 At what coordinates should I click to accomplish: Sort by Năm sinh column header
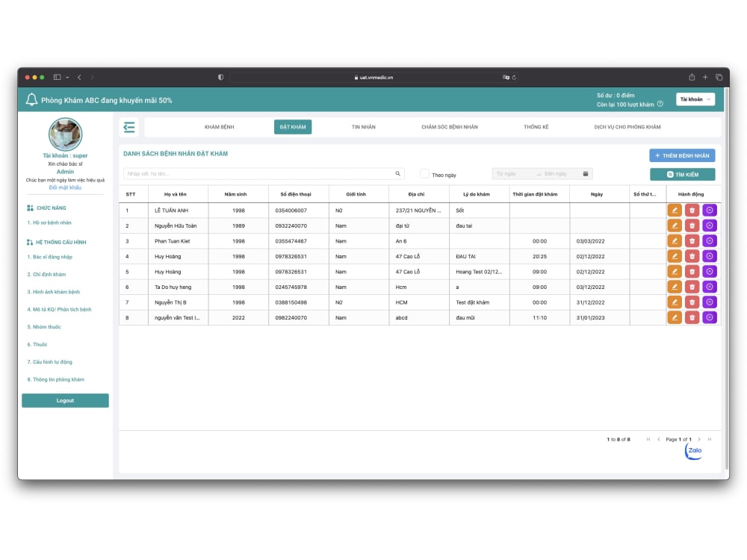tap(238, 194)
